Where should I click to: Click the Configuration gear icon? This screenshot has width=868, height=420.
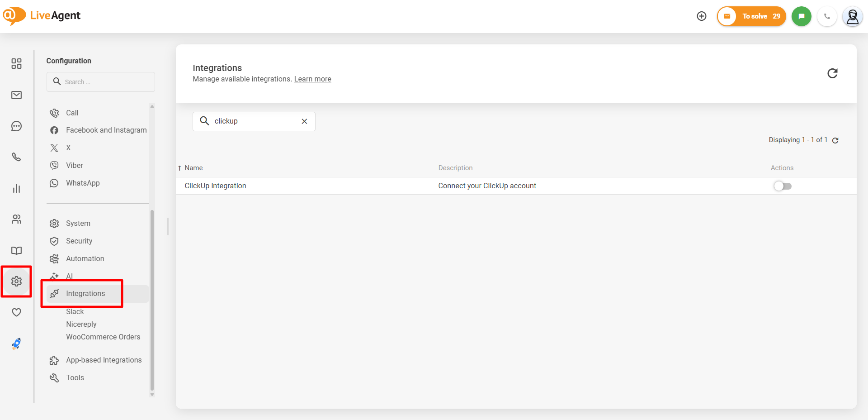click(x=16, y=282)
